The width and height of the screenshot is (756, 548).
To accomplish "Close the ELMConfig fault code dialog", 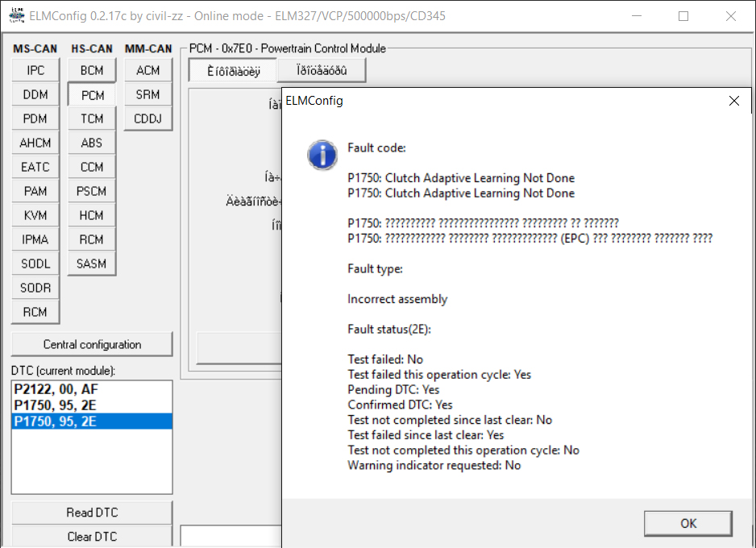I will coord(733,101).
